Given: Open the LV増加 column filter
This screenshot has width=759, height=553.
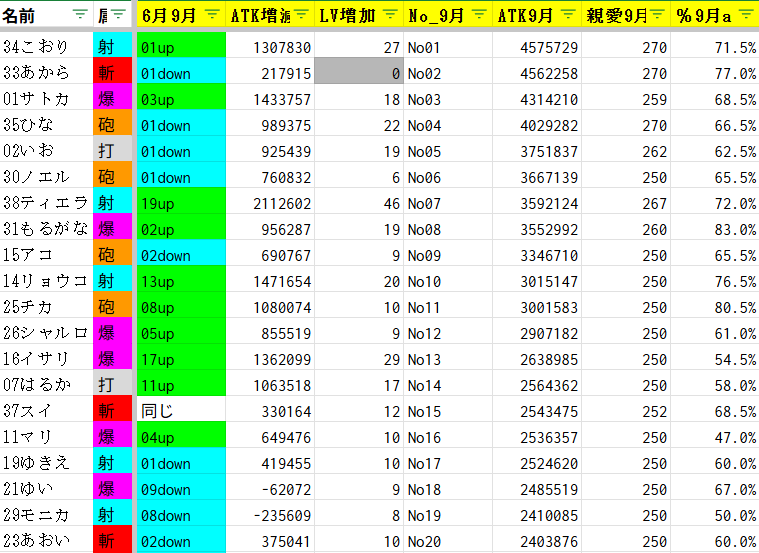Looking at the screenshot, I should pos(391,15).
